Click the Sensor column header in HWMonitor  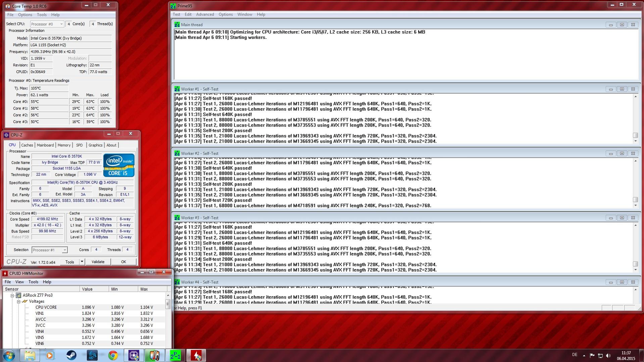(x=41, y=289)
